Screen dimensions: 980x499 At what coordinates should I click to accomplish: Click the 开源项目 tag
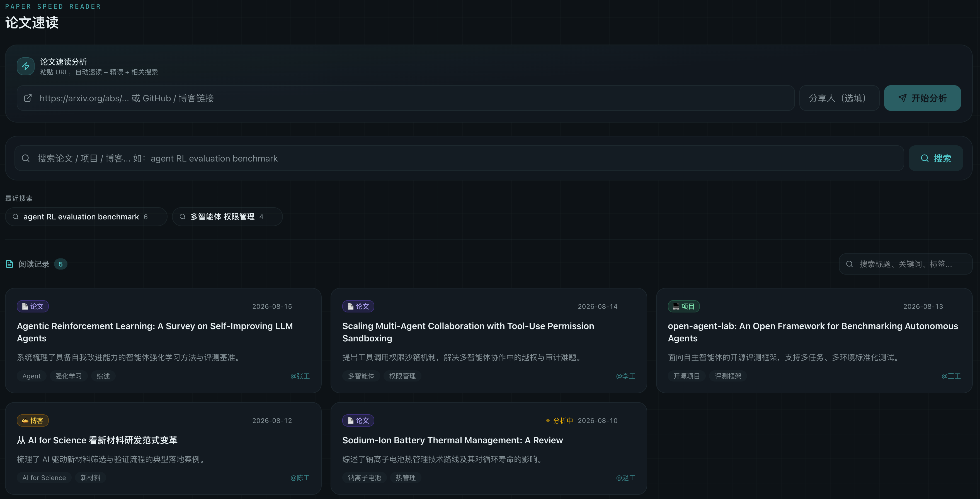(686, 376)
